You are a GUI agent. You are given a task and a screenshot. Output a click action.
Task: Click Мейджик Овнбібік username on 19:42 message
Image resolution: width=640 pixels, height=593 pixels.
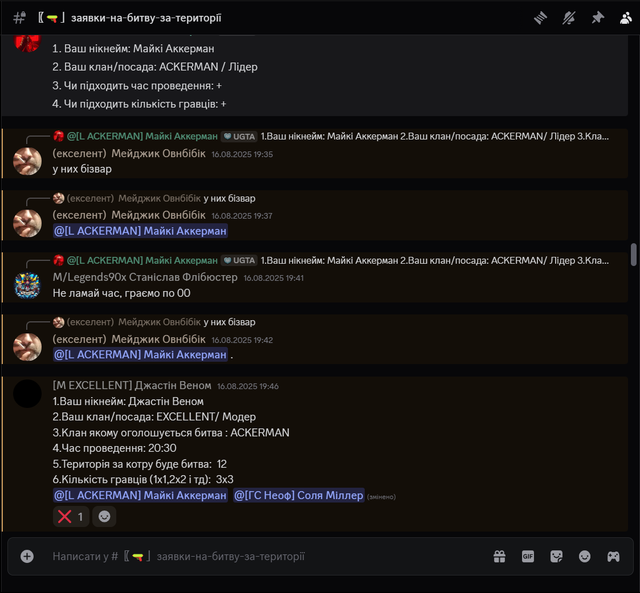(x=129, y=339)
